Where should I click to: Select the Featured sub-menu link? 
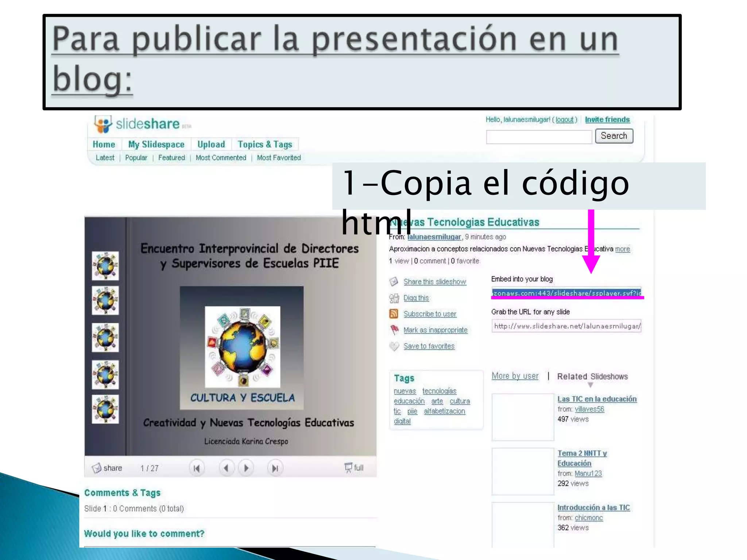coord(171,157)
